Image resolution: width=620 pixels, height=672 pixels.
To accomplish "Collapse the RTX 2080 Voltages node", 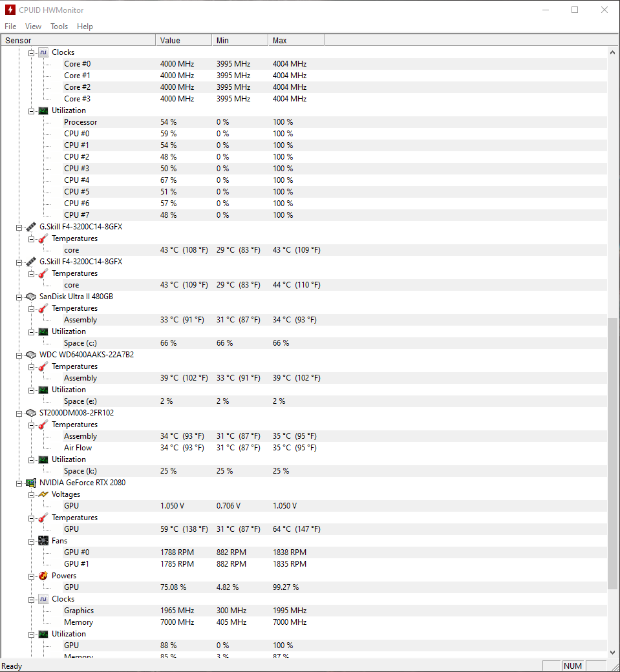I will (x=31, y=495).
